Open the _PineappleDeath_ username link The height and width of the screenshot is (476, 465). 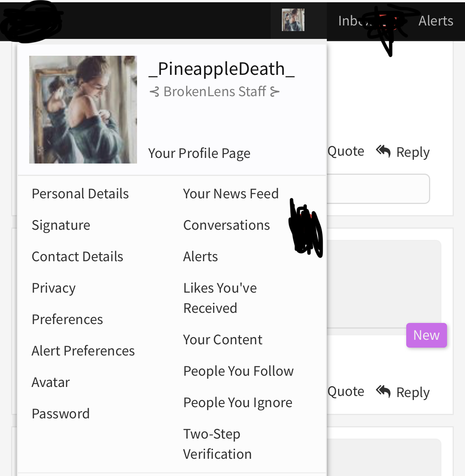coord(222,69)
